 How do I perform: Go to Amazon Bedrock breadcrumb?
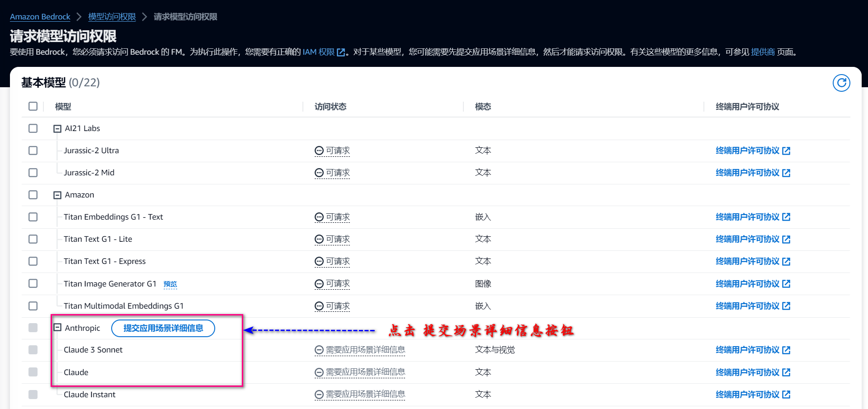pos(40,17)
